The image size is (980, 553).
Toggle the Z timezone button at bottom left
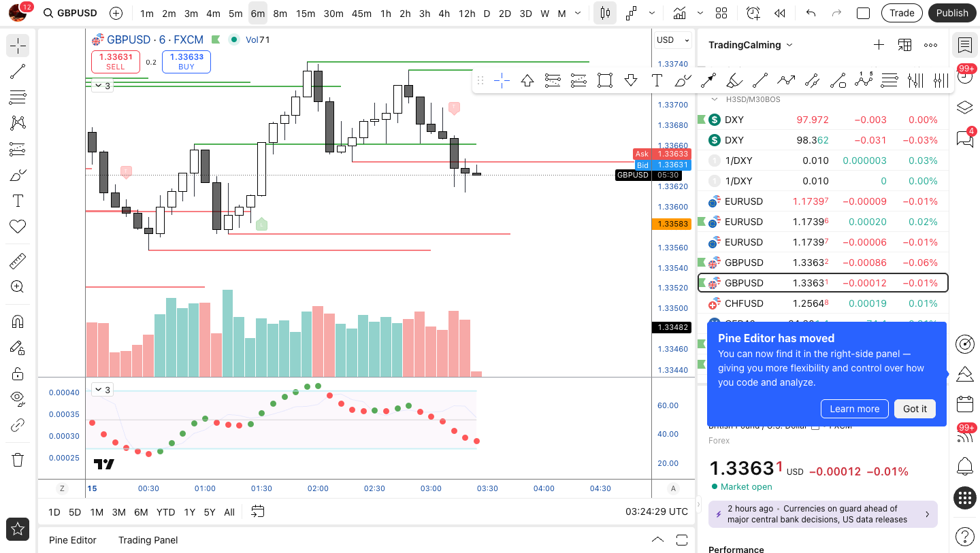62,488
